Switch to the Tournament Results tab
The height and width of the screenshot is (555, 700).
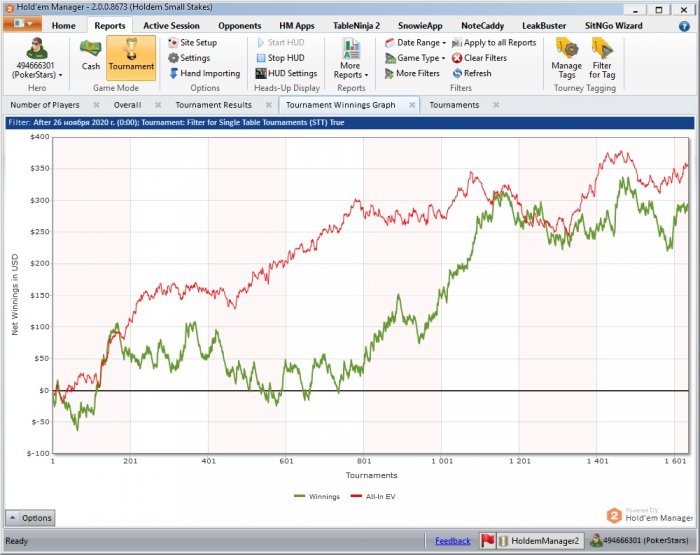213,105
